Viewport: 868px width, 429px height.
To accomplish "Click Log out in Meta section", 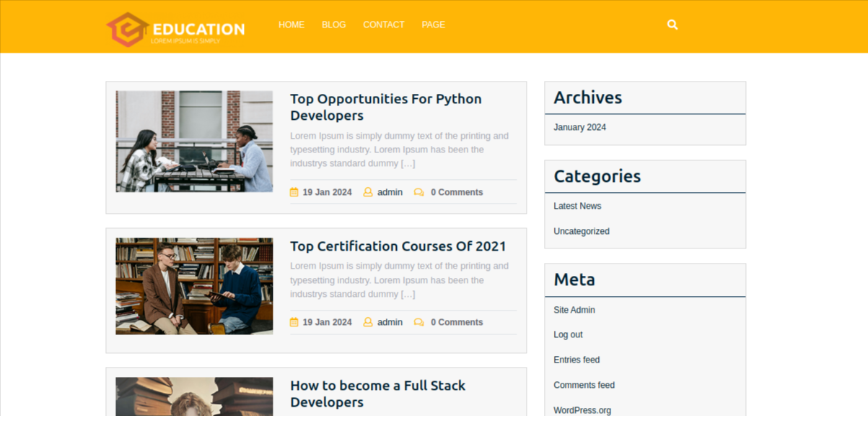I will tap(568, 334).
